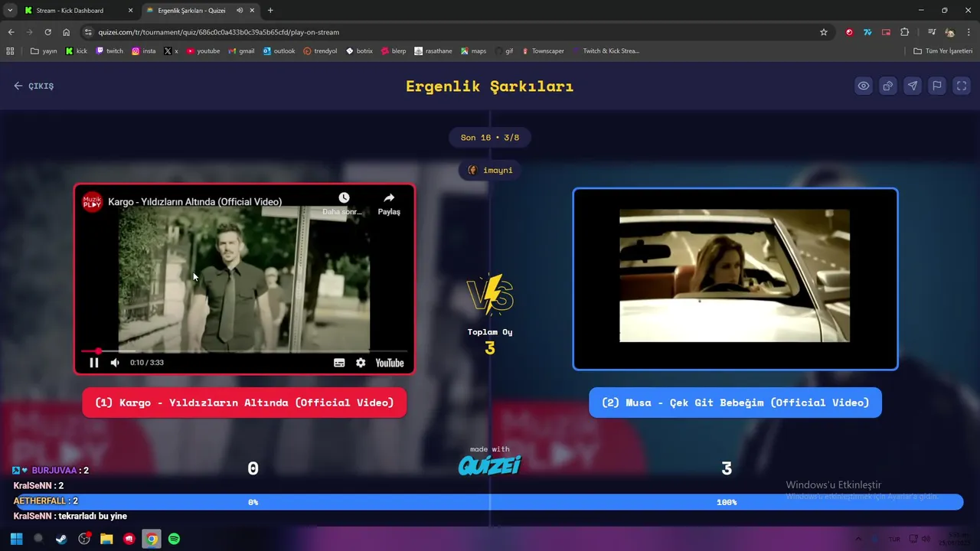Click the Muzik Play channel avatar
The height and width of the screenshot is (551, 980).
(92, 201)
